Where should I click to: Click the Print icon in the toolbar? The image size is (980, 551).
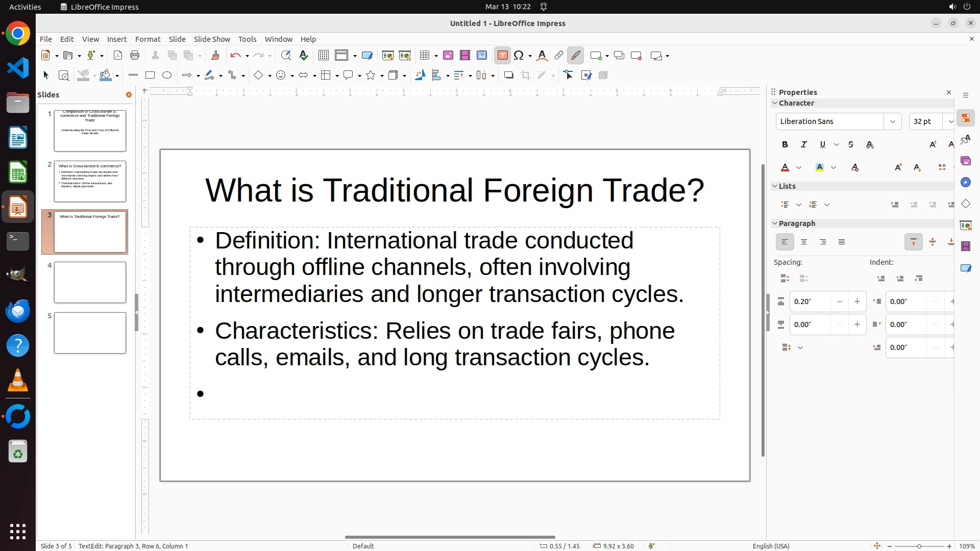[x=135, y=56]
